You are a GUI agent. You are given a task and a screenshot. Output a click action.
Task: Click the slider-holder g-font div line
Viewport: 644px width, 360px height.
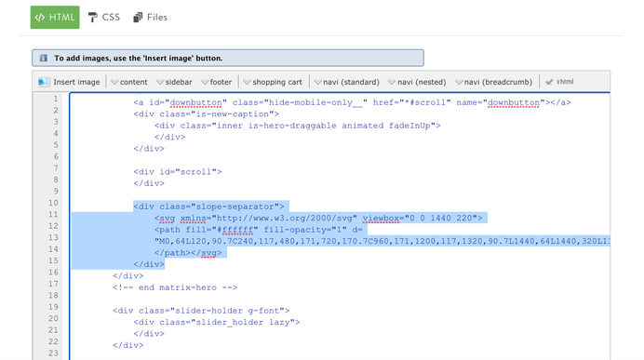tap(201, 311)
